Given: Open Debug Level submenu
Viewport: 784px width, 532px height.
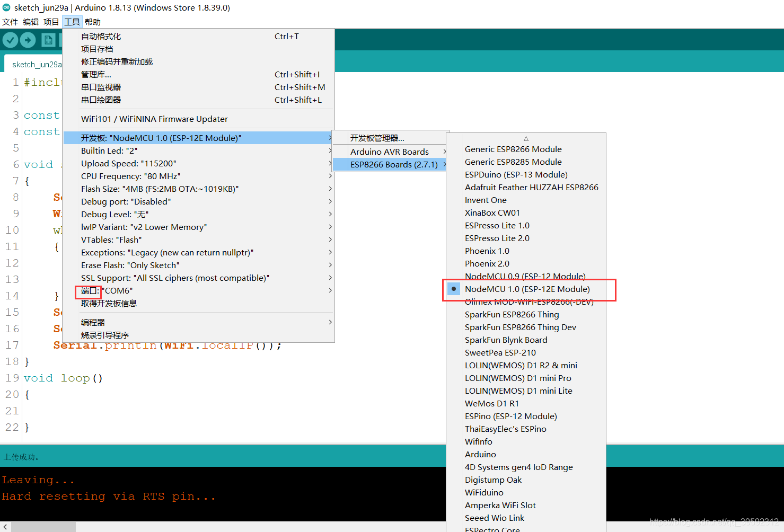Looking at the screenshot, I should (x=198, y=214).
